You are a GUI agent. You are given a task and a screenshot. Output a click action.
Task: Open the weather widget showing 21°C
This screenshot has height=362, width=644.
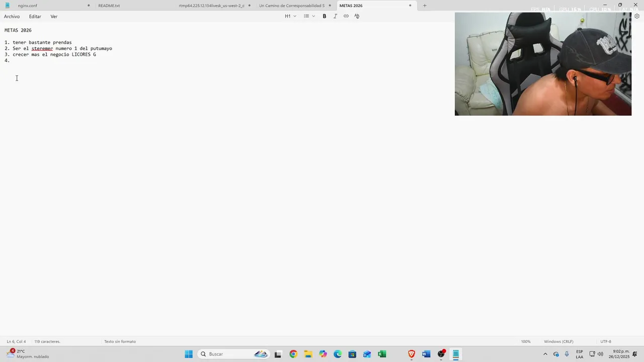click(x=28, y=354)
